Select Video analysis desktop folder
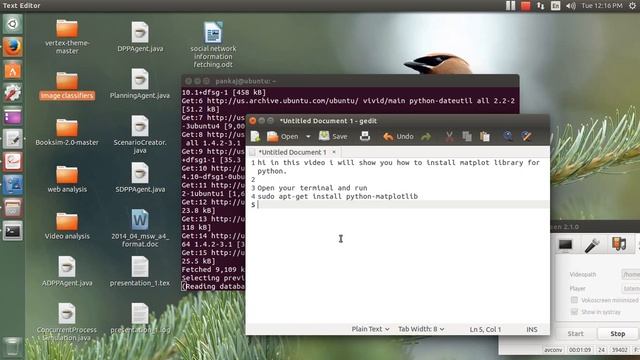This screenshot has height=360, width=640. pyautogui.click(x=67, y=226)
